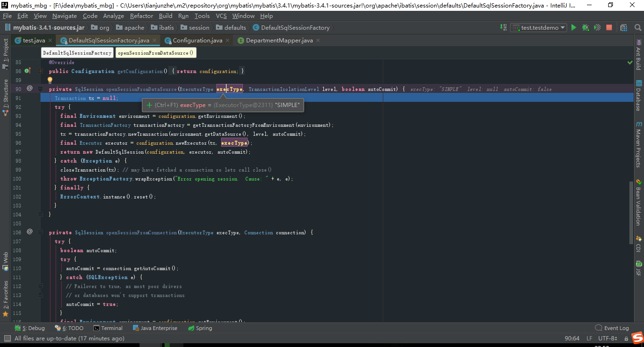Start debugging with the bug icon

[x=585, y=27]
